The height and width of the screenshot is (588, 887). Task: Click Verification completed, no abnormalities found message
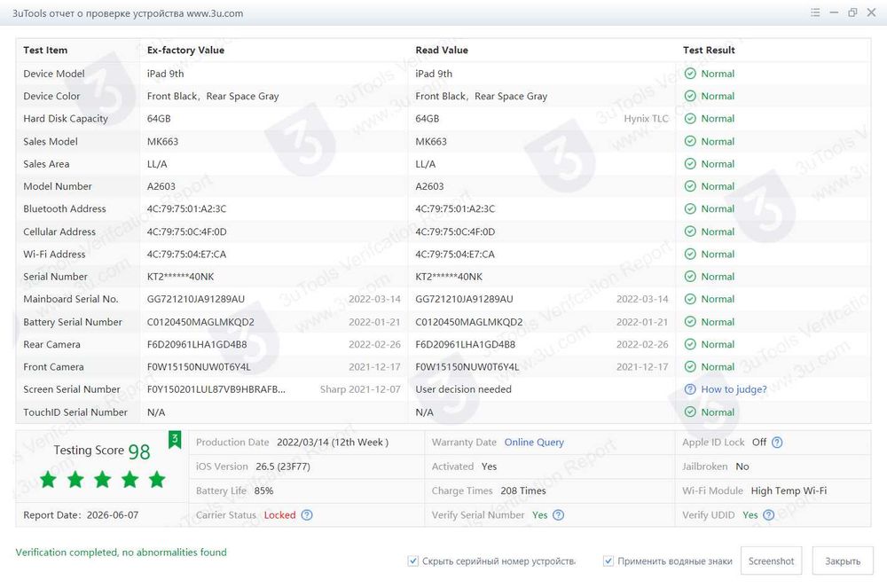121,553
